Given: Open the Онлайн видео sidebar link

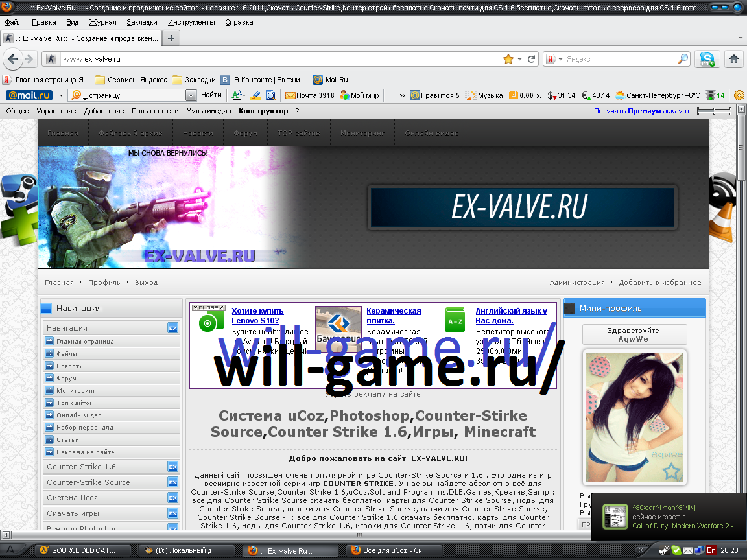Looking at the screenshot, I should tap(79, 415).
